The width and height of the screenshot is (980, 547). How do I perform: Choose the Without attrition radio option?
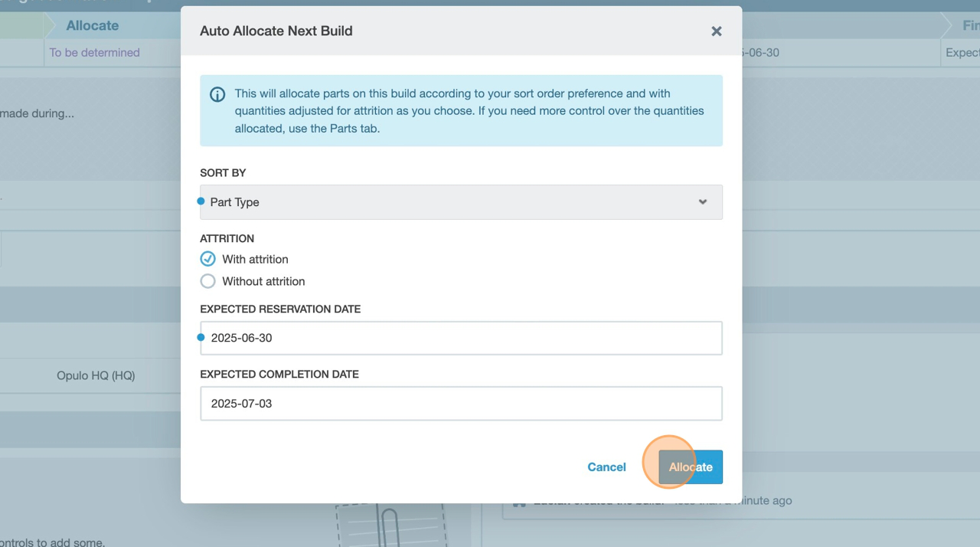click(207, 281)
